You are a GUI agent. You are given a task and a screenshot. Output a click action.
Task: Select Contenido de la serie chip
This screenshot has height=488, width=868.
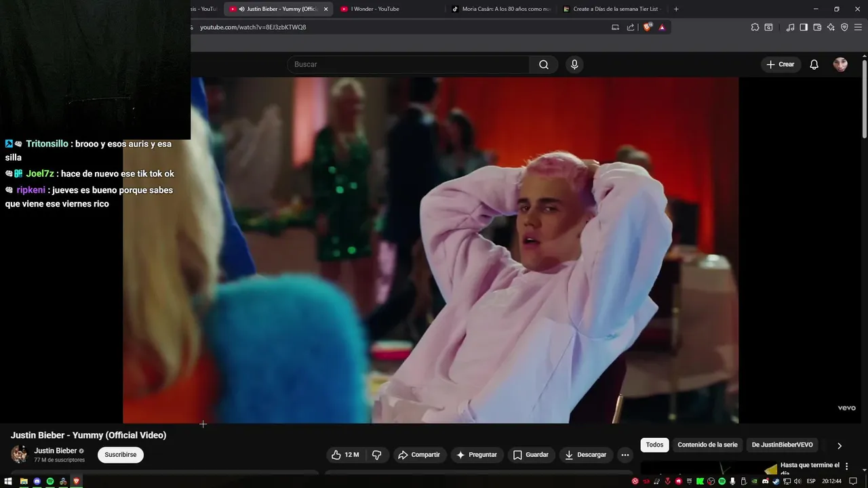click(707, 445)
